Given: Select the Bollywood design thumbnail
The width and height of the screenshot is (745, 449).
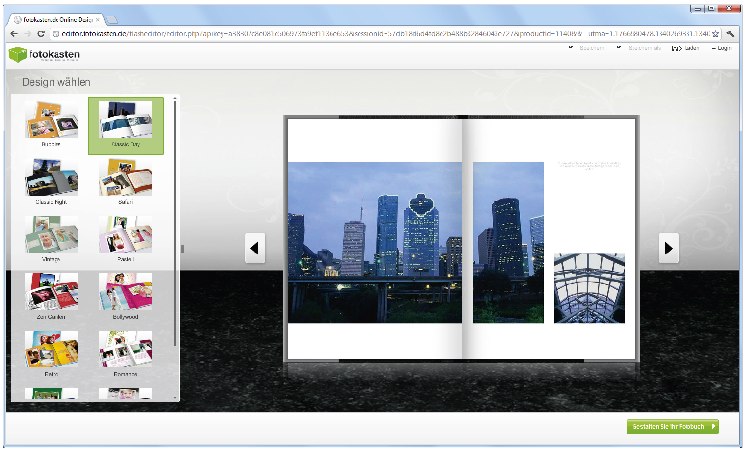Looking at the screenshot, I should 126,295.
